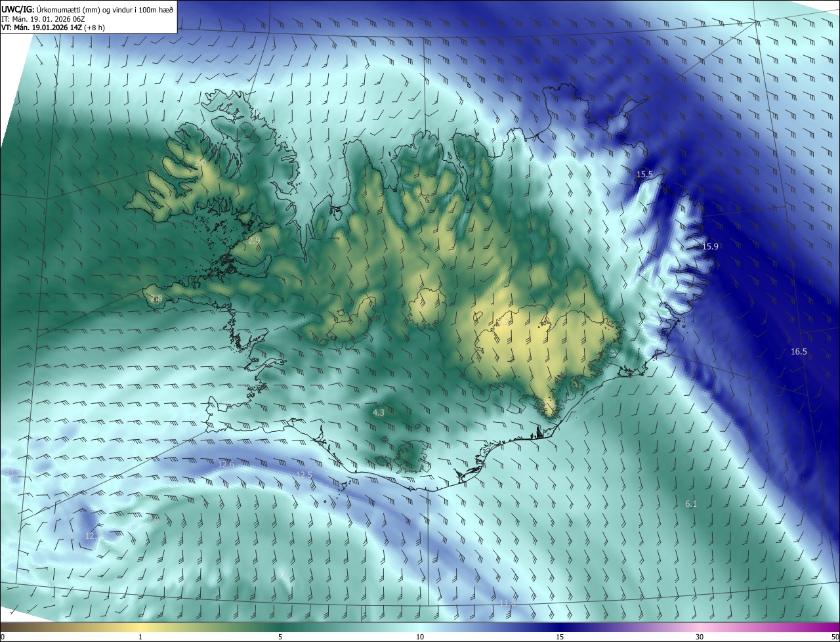Click the 12.6 value label on the map
The height and width of the screenshot is (642, 840).
(226, 465)
